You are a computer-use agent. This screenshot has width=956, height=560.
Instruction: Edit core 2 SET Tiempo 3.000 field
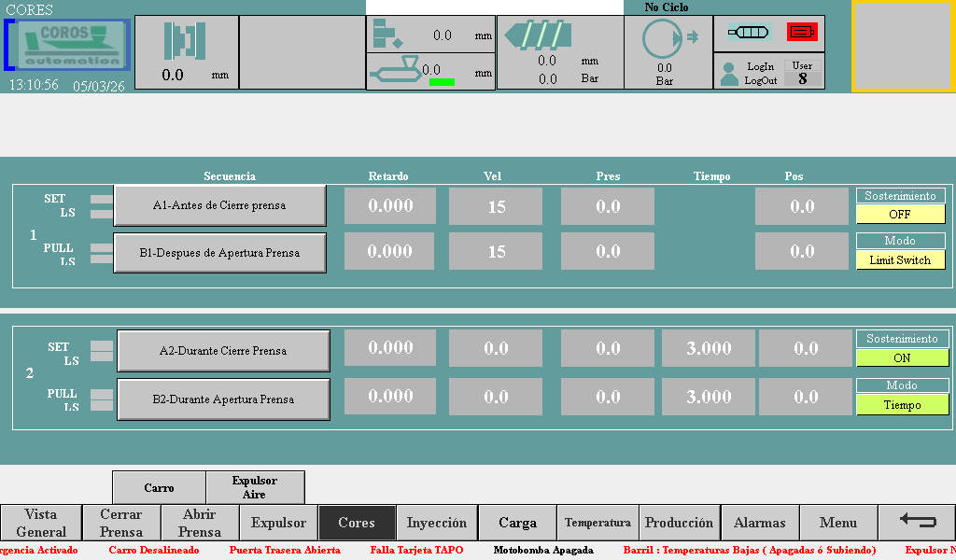tap(709, 348)
